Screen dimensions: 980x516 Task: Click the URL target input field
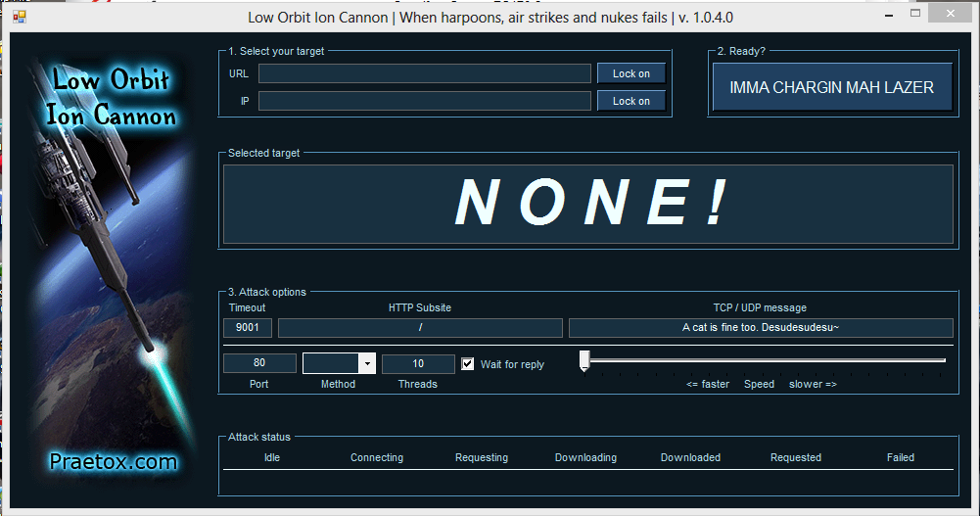[425, 73]
